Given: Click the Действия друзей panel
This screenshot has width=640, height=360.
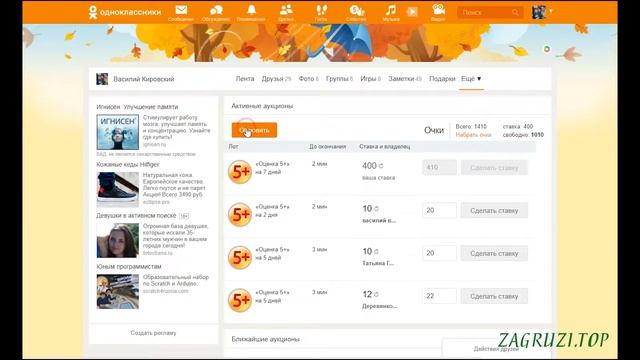Looking at the screenshot, I should click(x=496, y=349).
